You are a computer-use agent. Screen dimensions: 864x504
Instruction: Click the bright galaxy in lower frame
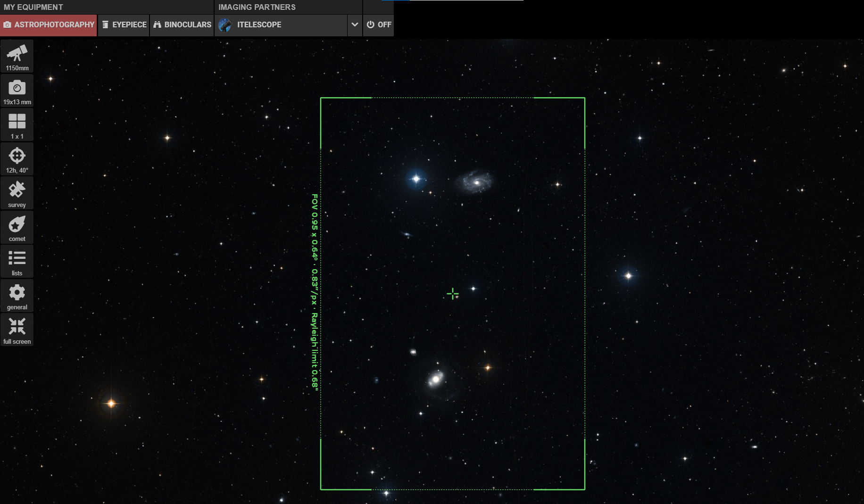coord(436,379)
